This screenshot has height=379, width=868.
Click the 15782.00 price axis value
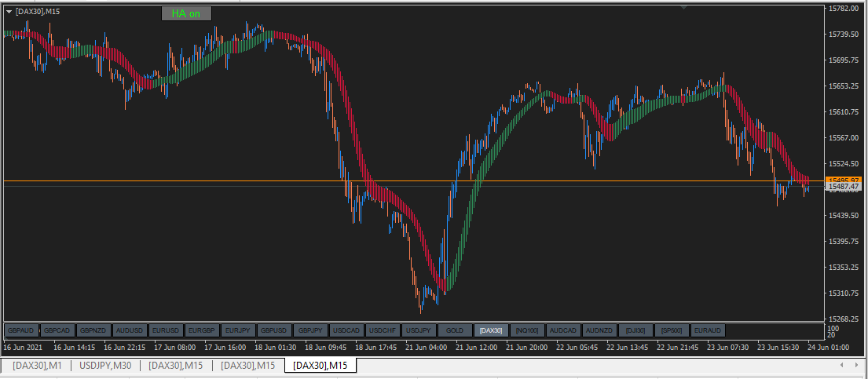click(844, 9)
